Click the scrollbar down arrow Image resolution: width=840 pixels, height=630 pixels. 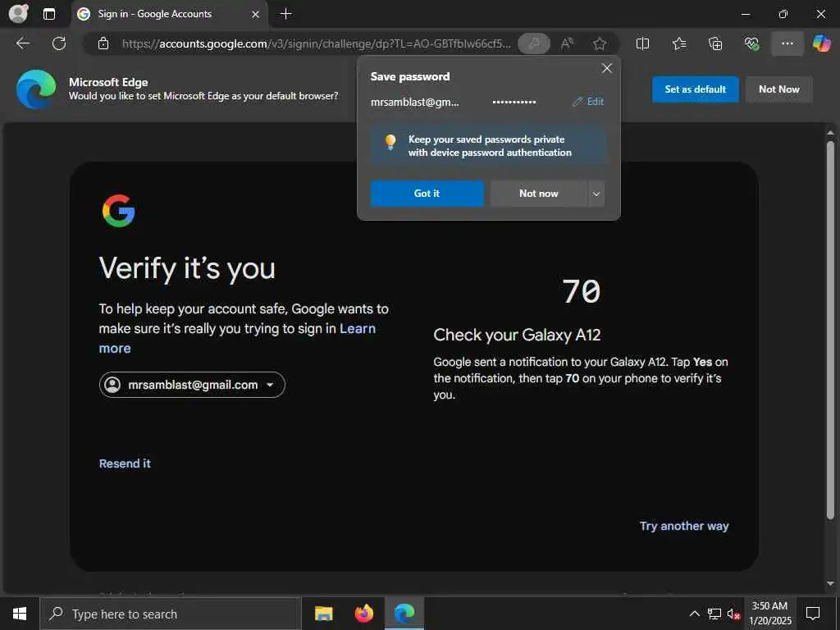830,583
